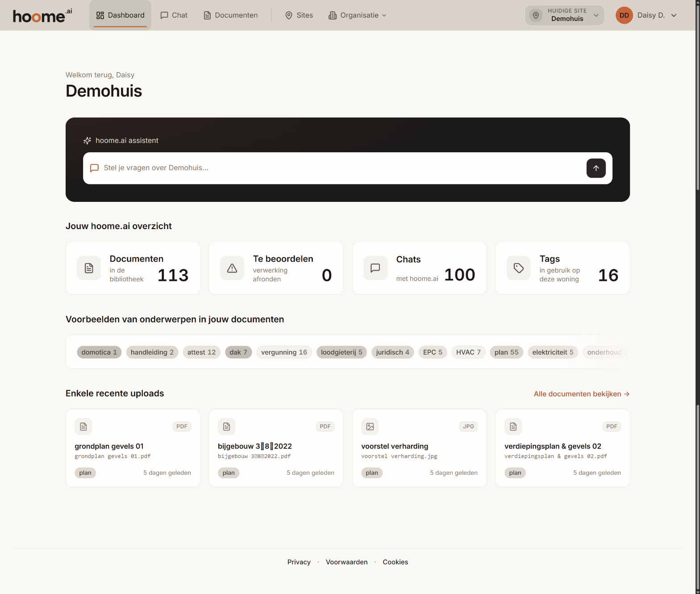Send the question with the arrow button

coord(596,168)
